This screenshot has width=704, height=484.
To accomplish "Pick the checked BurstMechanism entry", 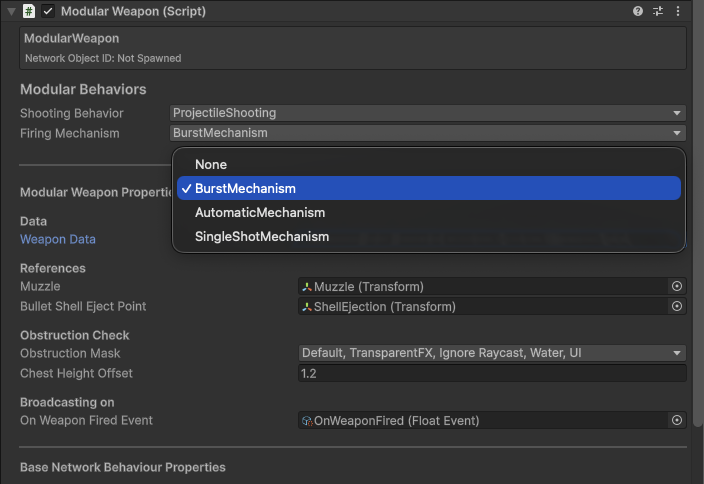I will point(245,188).
